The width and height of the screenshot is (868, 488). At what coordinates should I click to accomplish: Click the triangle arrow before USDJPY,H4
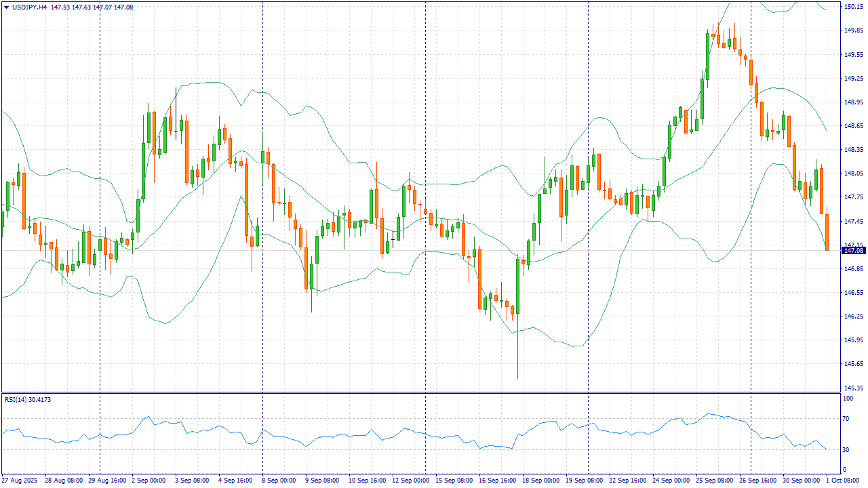click(7, 7)
